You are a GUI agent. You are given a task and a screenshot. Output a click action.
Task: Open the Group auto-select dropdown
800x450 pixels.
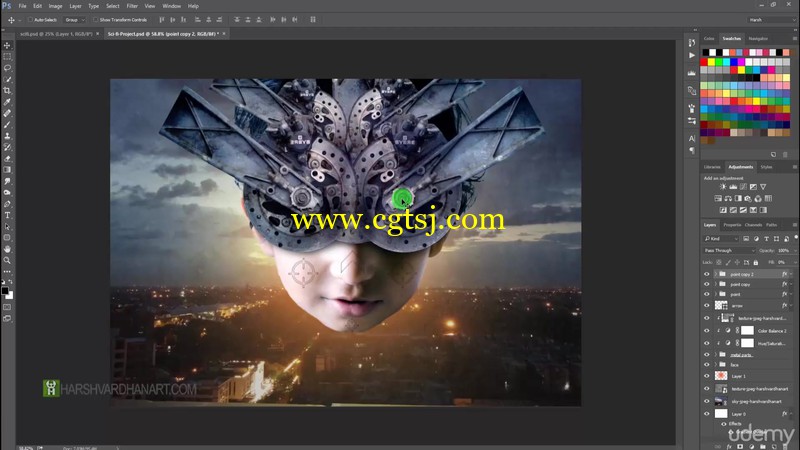74,20
